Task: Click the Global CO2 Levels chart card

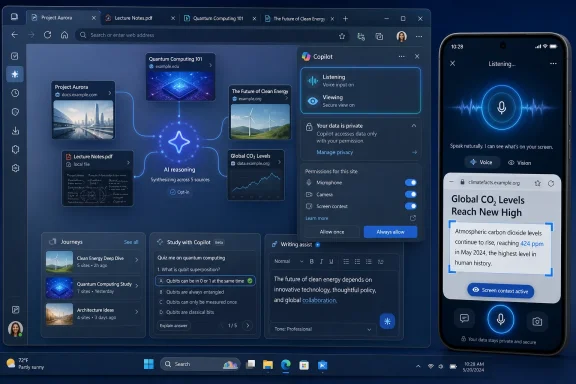Action: tap(256, 175)
